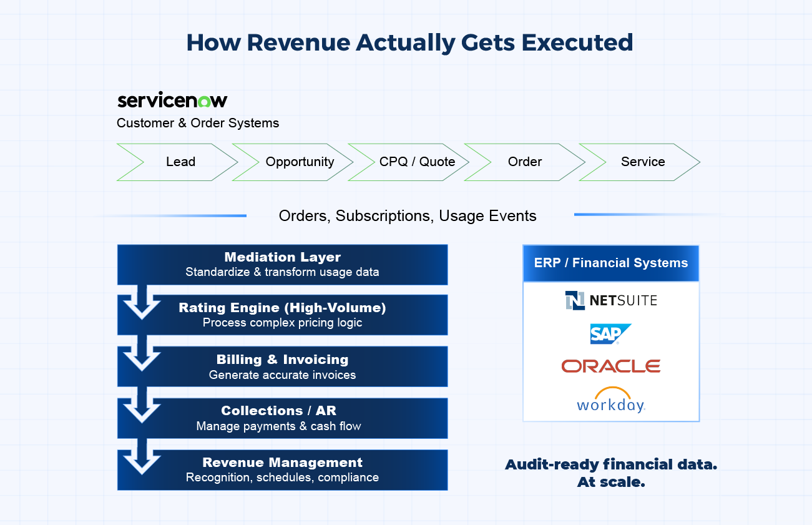This screenshot has height=525, width=812.
Task: Click the ServiceNow logo
Action: point(172,101)
